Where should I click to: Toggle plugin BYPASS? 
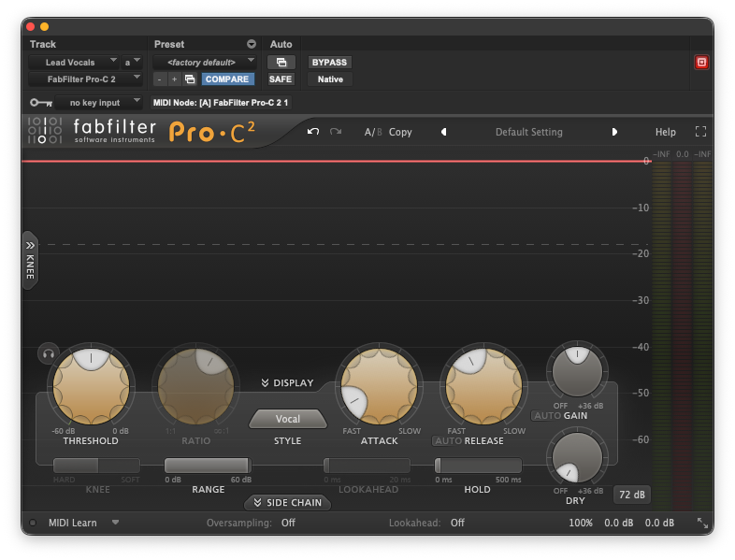[329, 63]
